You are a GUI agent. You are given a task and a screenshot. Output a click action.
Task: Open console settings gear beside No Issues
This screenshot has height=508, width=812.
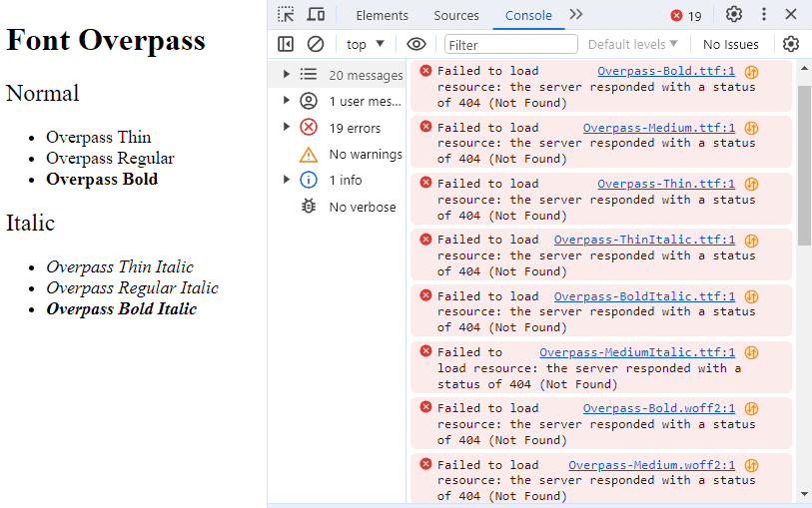(x=791, y=45)
